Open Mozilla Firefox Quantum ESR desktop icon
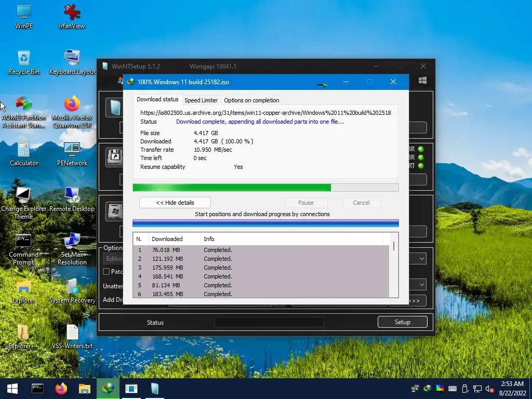The height and width of the screenshot is (399, 532). (x=72, y=112)
